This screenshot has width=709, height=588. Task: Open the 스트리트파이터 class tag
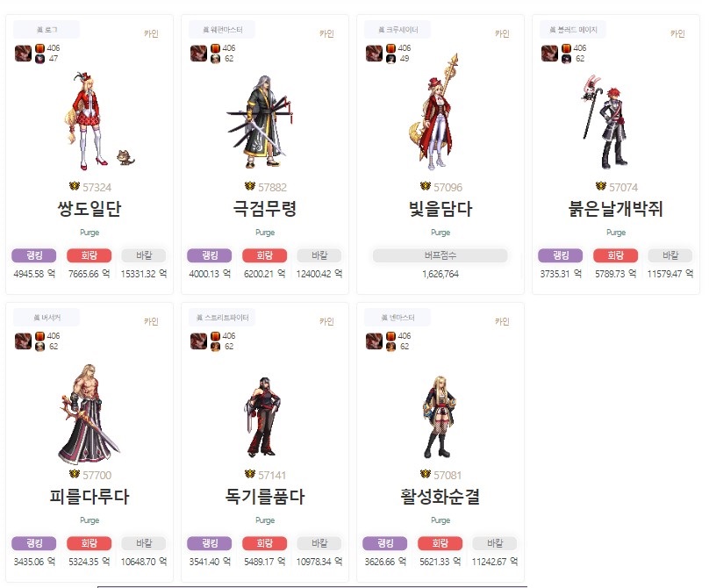click(222, 318)
